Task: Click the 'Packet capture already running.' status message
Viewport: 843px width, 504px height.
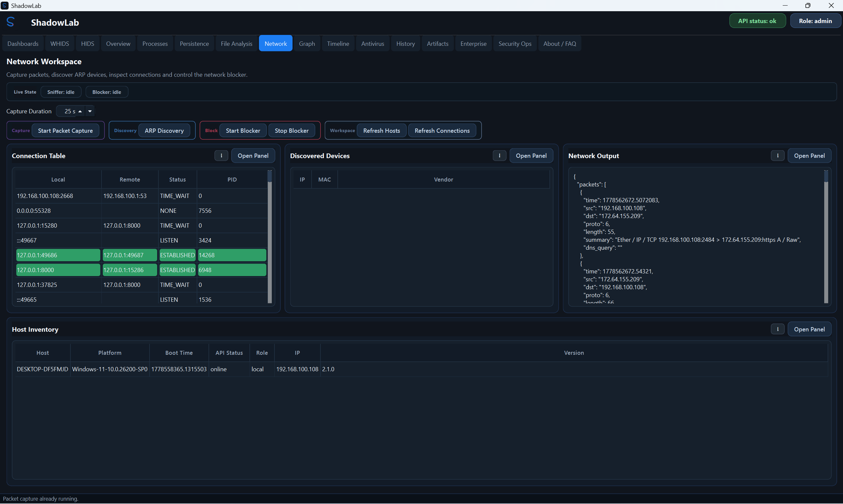Action: pos(41,499)
